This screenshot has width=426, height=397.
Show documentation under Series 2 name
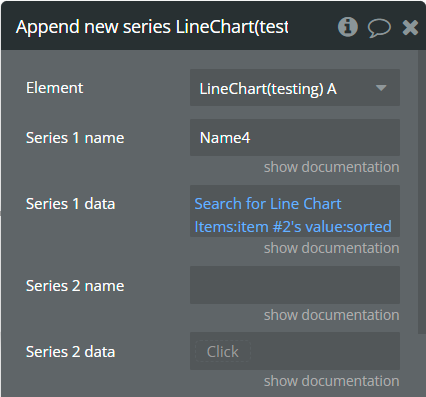click(331, 315)
